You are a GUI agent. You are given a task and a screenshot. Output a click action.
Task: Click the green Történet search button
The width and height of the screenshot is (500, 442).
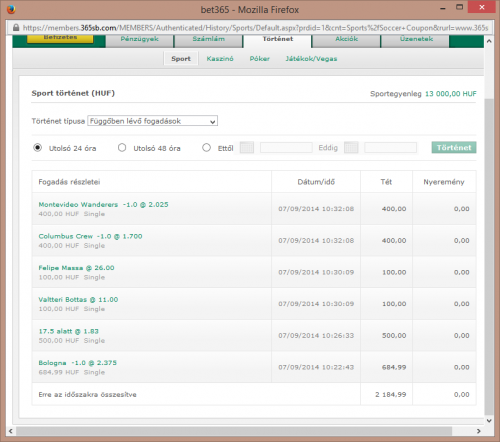tap(454, 147)
